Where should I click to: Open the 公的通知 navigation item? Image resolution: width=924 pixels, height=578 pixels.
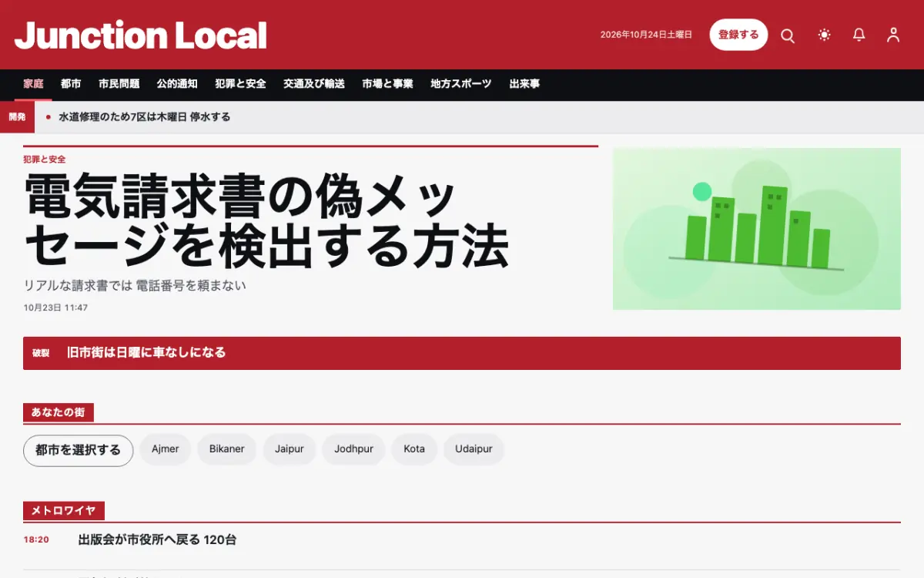177,84
